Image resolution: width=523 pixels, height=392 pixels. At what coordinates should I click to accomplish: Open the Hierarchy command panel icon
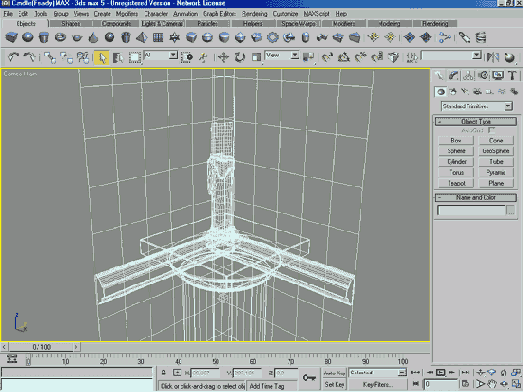468,75
